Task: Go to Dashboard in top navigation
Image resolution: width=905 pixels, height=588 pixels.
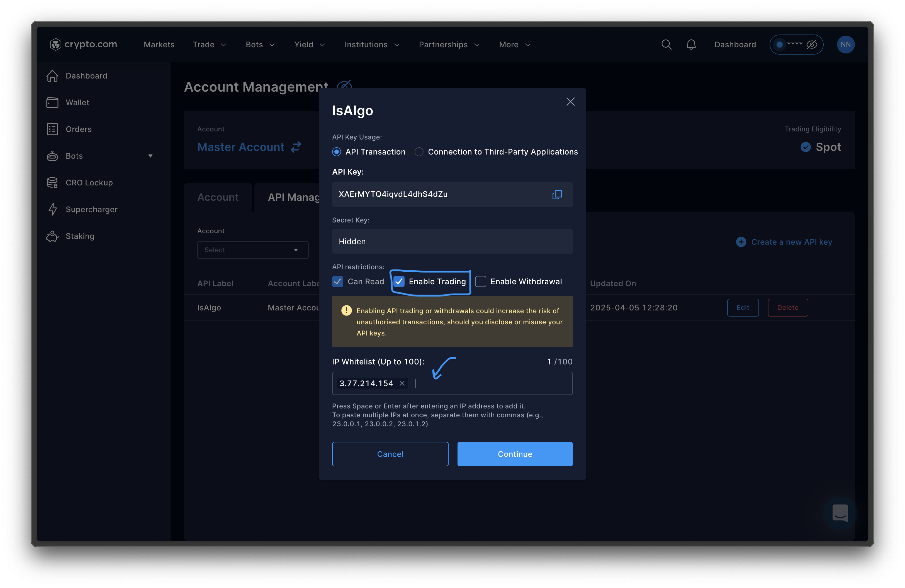Action: click(735, 45)
